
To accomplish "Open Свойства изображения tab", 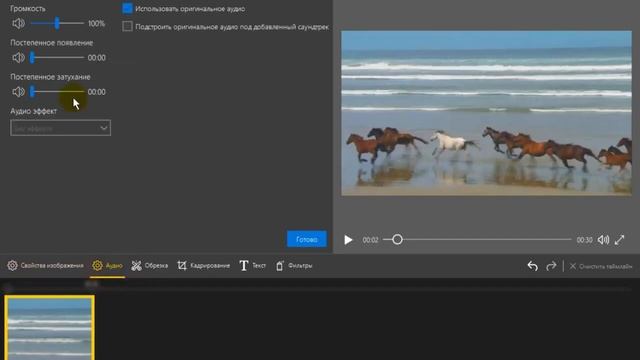I will coord(45,266).
